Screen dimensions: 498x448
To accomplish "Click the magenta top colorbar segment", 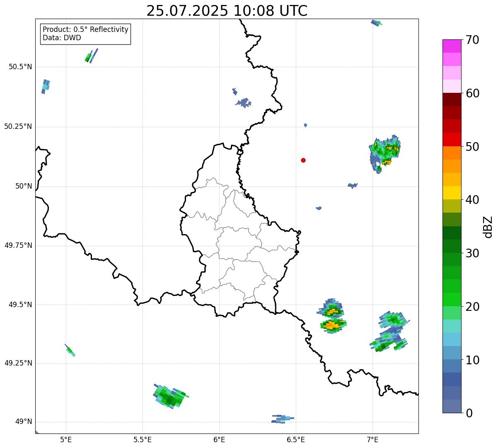I will [x=452, y=46].
